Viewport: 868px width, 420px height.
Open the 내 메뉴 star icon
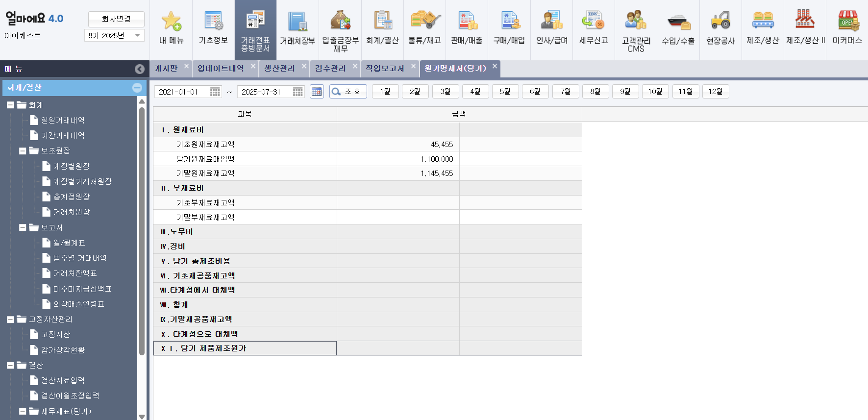tap(171, 21)
